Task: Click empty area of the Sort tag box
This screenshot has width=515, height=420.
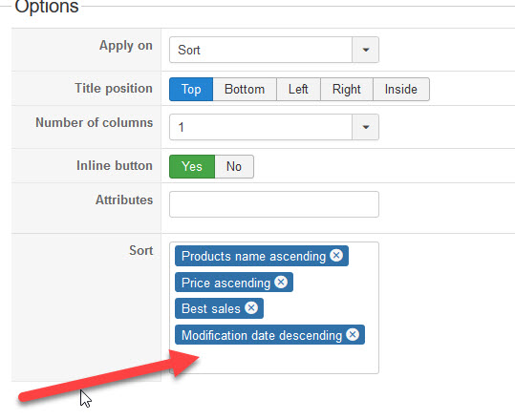Action: click(289, 359)
